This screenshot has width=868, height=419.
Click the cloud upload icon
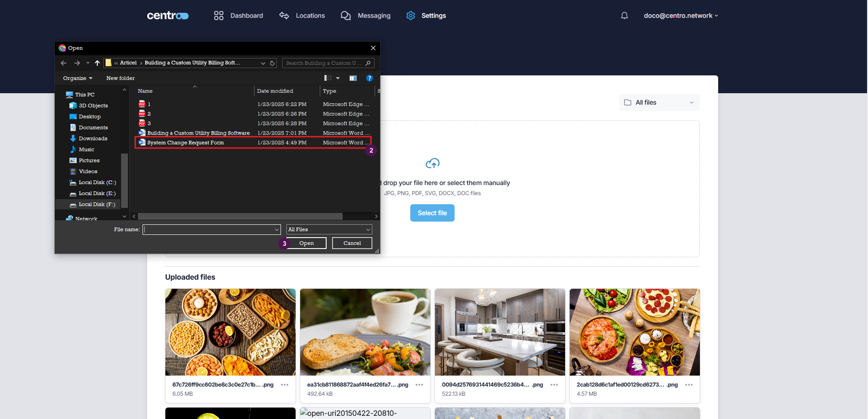tap(432, 163)
